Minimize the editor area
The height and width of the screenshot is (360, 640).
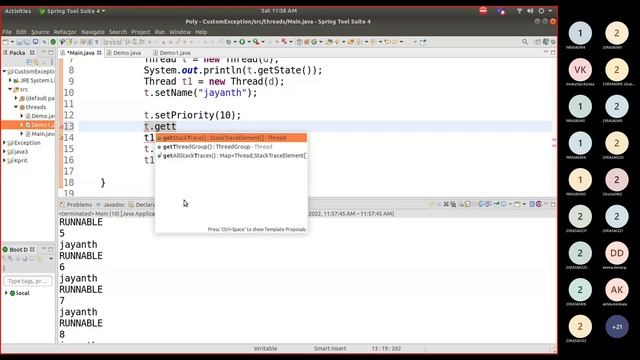[546, 52]
